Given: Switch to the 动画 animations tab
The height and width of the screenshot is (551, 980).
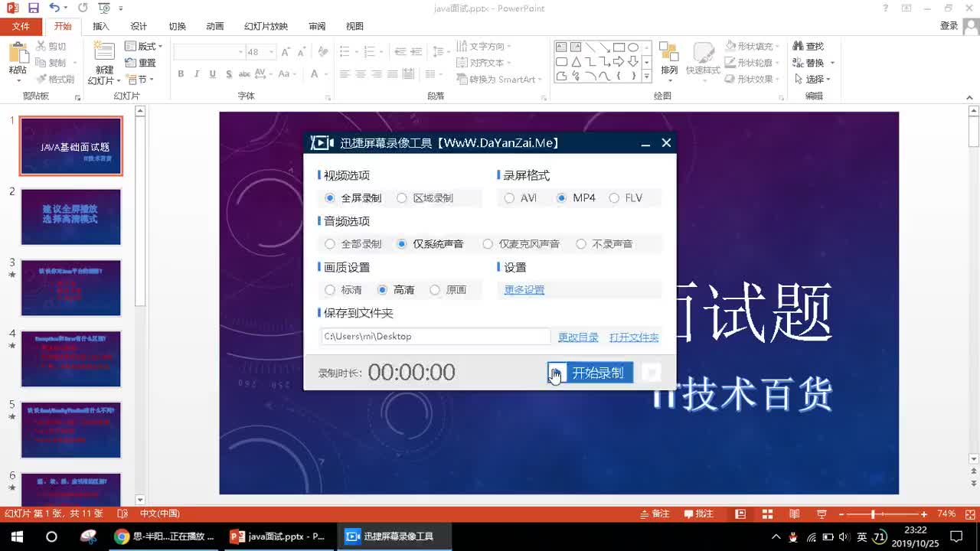Looking at the screenshot, I should pyautogui.click(x=215, y=26).
